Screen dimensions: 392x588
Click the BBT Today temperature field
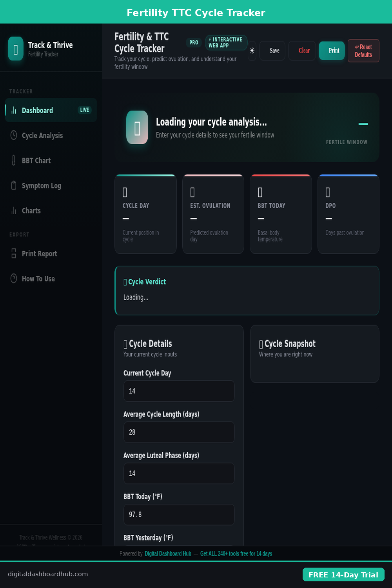point(179,514)
